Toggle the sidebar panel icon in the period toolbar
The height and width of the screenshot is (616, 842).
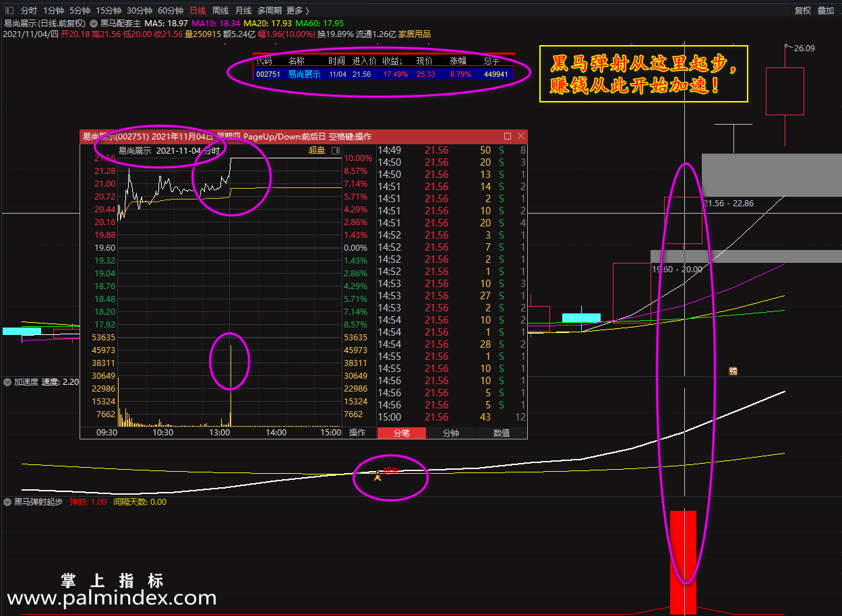[x=9, y=11]
